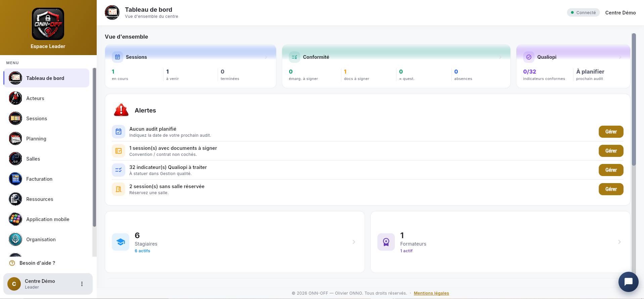Click the Qualiopi badge icon
Image resolution: width=644 pixels, height=299 pixels.
529,57
